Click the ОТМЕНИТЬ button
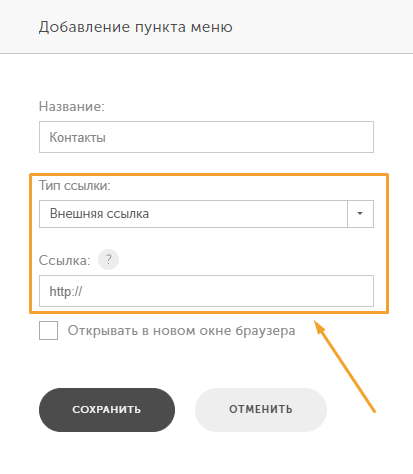The height and width of the screenshot is (474, 413). (x=261, y=410)
